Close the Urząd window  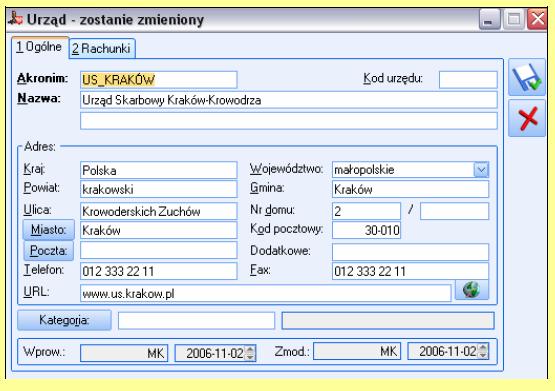(x=537, y=19)
